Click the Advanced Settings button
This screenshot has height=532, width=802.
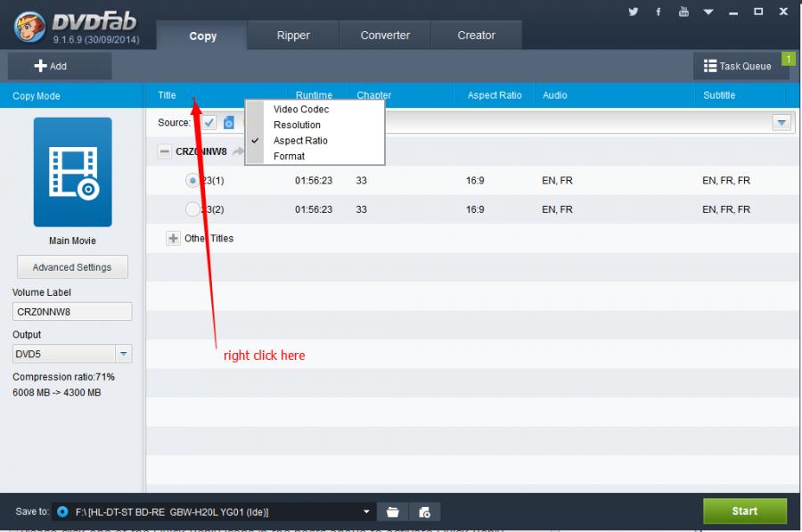click(x=72, y=267)
